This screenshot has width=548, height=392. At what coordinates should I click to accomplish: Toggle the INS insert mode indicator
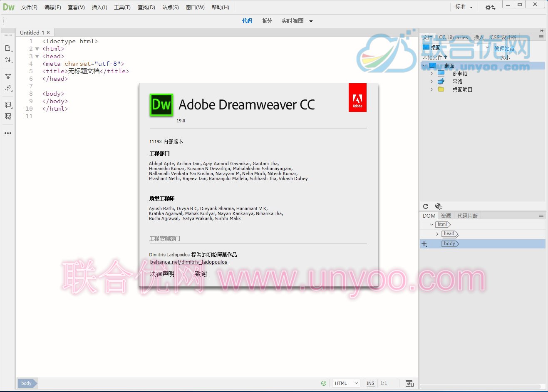click(370, 383)
